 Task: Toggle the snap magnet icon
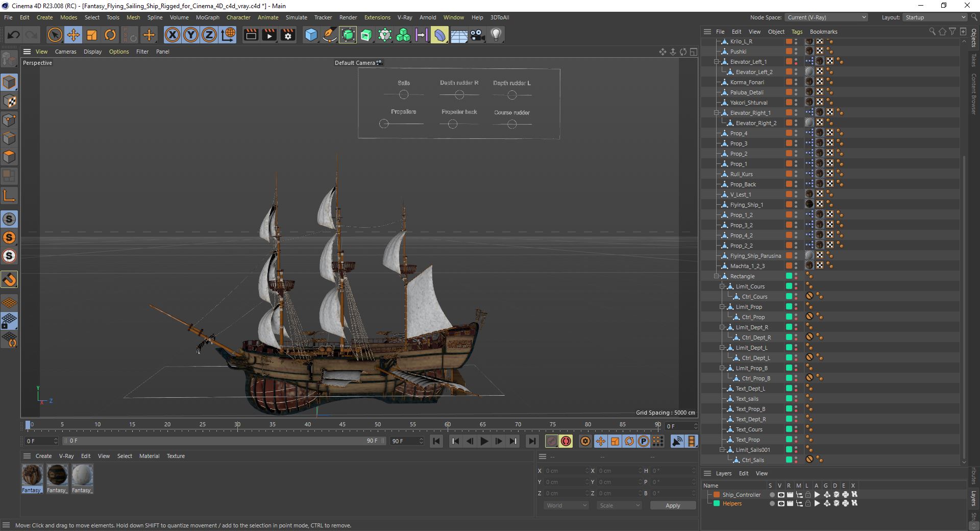pyautogui.click(x=9, y=279)
